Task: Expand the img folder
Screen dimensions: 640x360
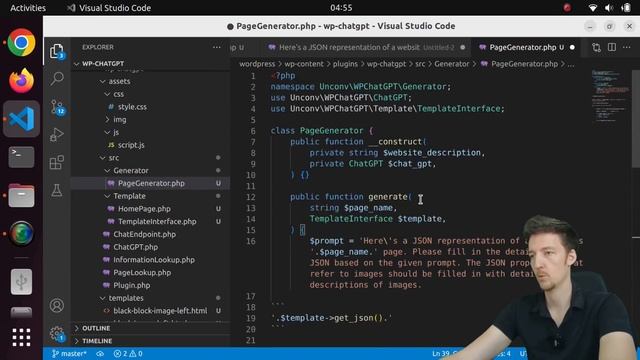Action: pos(151,119)
